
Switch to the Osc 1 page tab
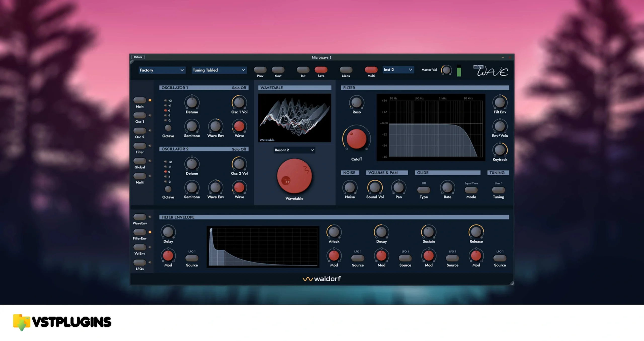(x=140, y=115)
